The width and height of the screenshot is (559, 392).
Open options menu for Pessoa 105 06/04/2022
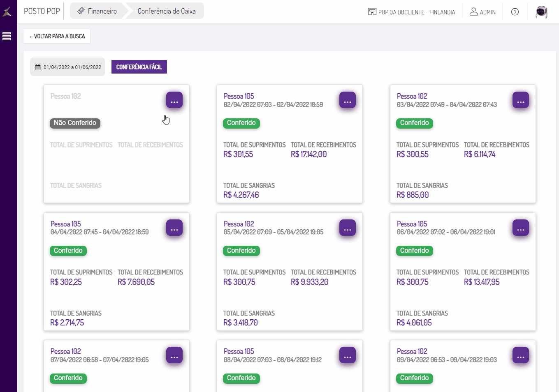click(x=521, y=228)
